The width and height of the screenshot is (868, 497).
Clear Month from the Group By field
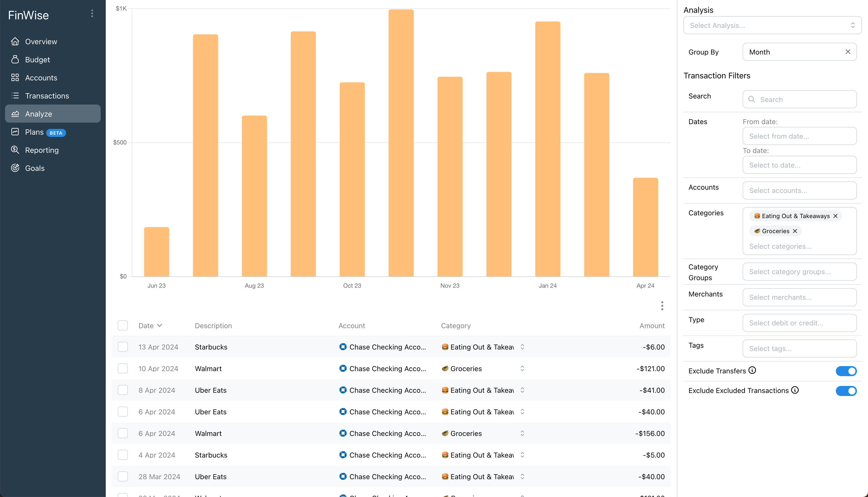848,52
